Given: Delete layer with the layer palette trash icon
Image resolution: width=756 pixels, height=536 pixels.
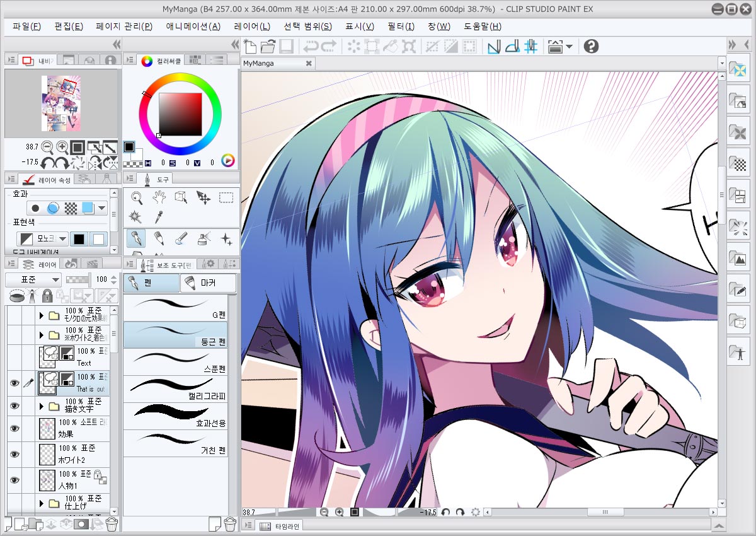Looking at the screenshot, I should [112, 523].
